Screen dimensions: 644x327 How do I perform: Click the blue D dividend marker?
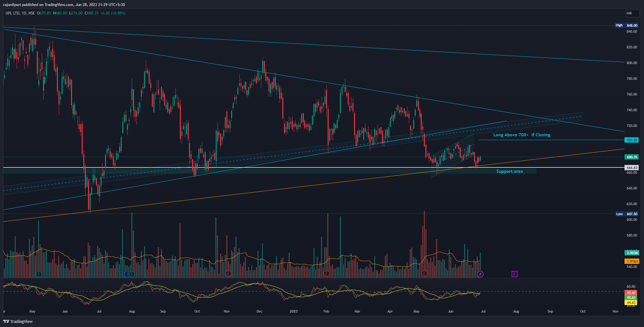[x=127, y=274]
